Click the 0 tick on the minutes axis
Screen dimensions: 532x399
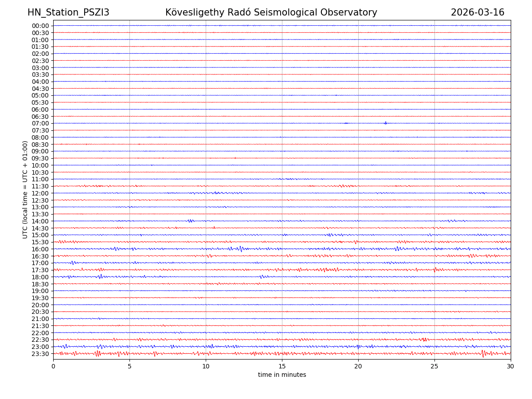click(53, 367)
